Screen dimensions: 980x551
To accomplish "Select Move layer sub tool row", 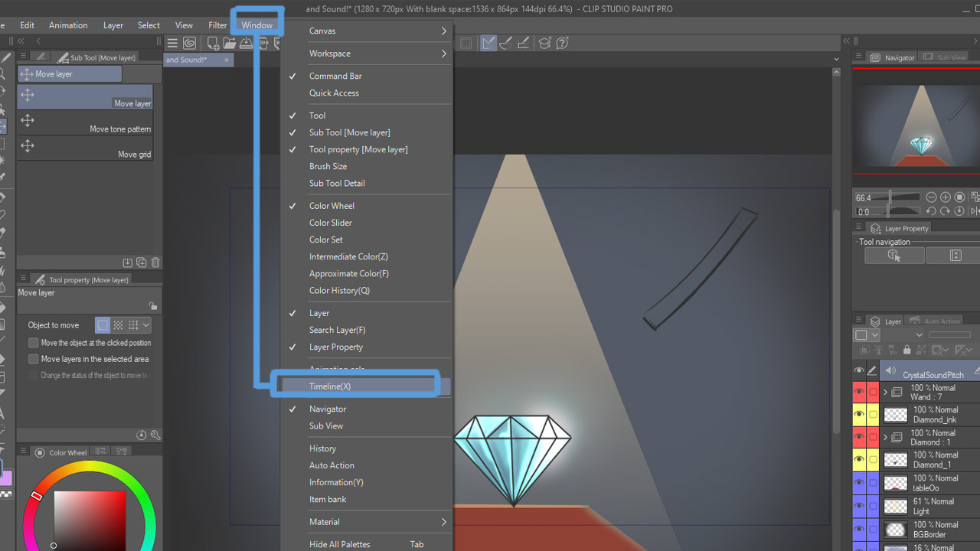I will point(85,97).
